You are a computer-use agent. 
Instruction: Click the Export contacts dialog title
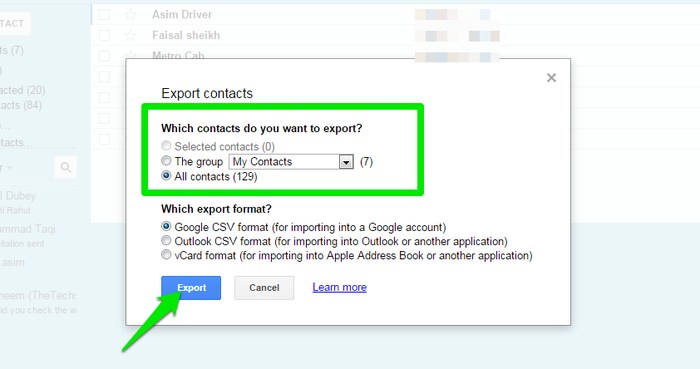click(207, 93)
